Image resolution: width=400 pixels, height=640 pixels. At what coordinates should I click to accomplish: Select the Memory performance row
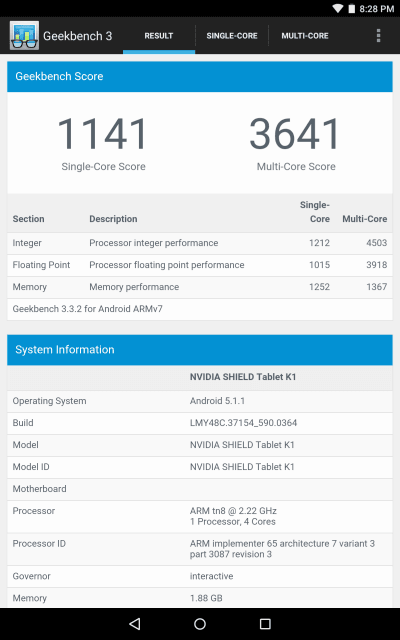click(x=200, y=287)
